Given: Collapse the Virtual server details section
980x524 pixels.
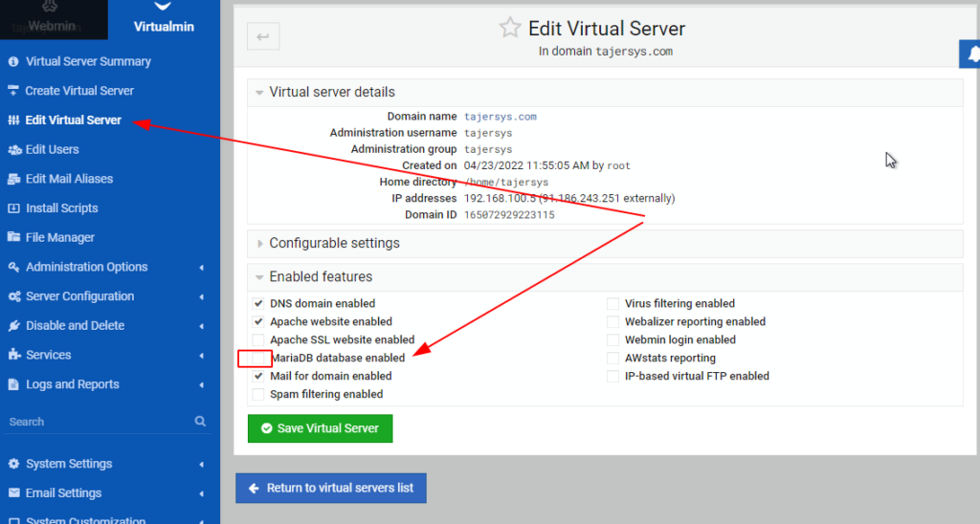Looking at the screenshot, I should (605, 93).
